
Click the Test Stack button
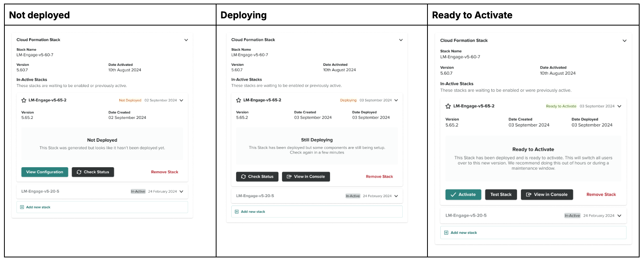point(501,195)
